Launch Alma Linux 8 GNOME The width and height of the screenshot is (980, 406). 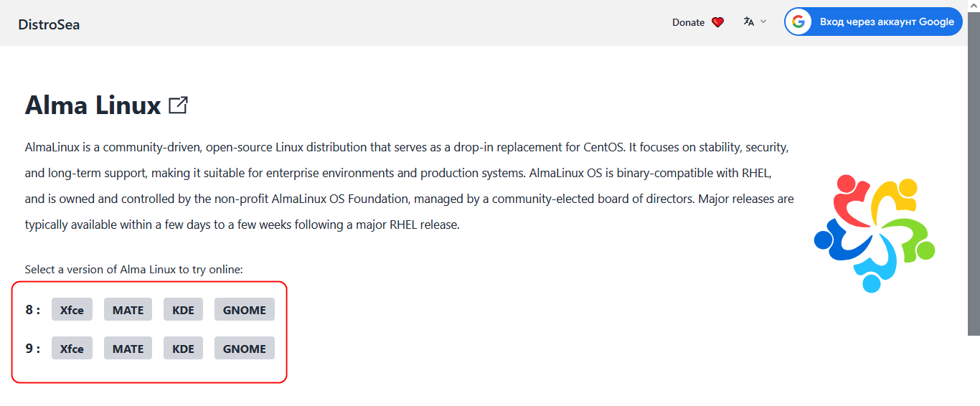[245, 310]
